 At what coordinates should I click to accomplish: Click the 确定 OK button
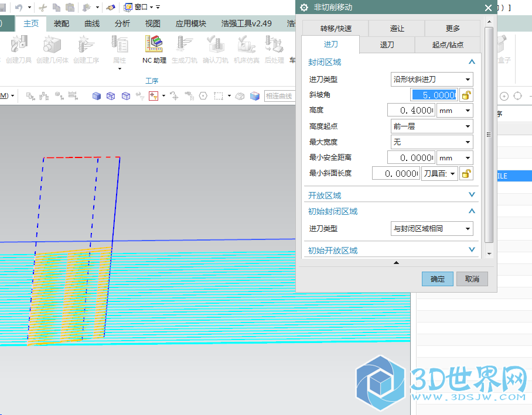(x=437, y=279)
